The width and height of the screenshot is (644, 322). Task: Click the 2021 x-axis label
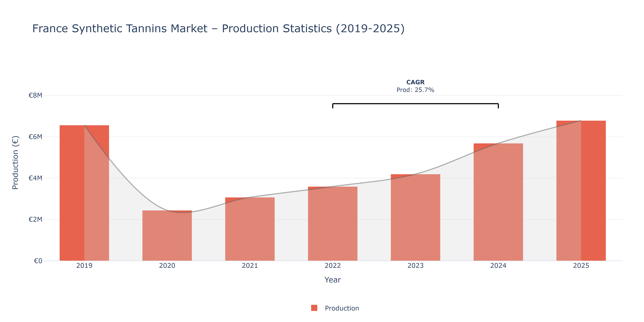[x=250, y=266]
